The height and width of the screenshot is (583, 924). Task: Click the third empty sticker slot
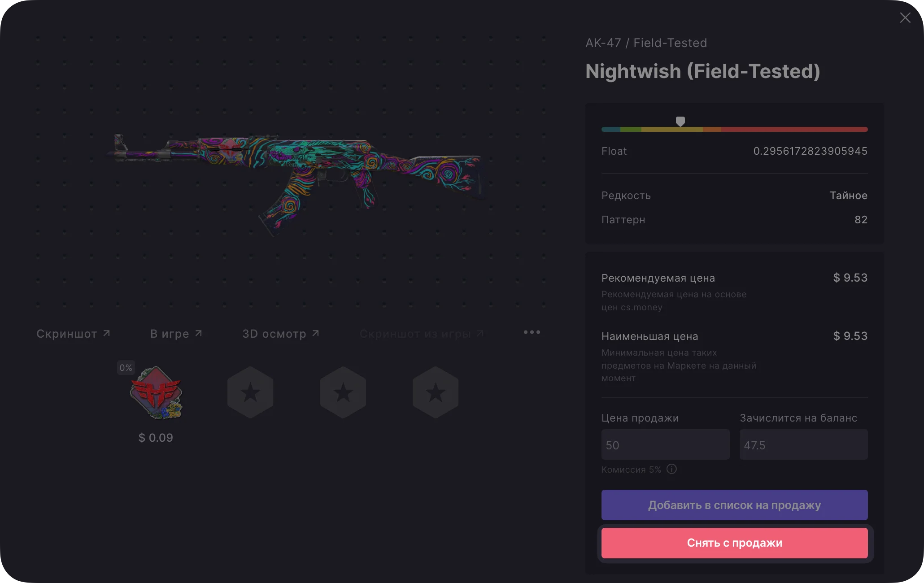pos(343,392)
